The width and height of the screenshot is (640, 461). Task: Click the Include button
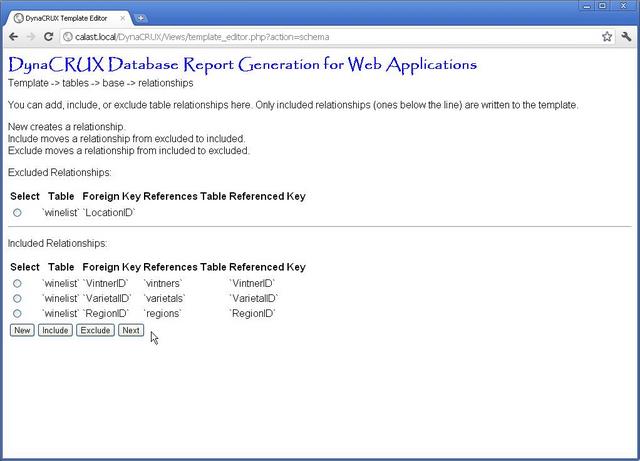tap(55, 330)
